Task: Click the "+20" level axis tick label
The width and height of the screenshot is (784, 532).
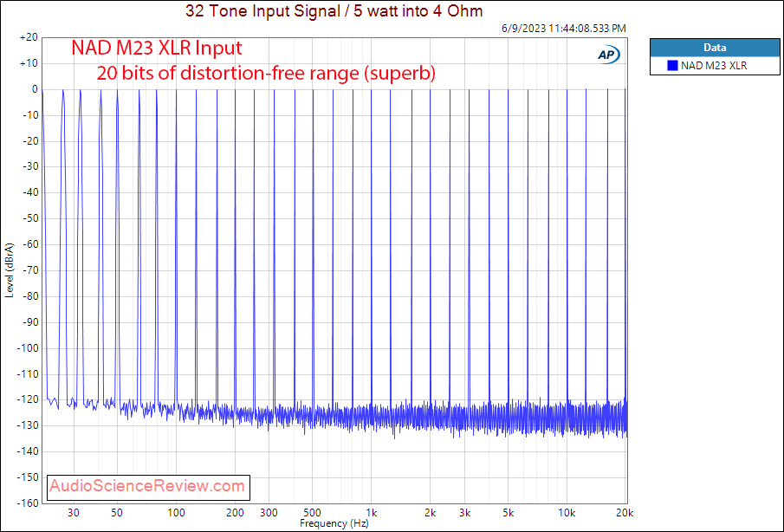Action: (29, 37)
